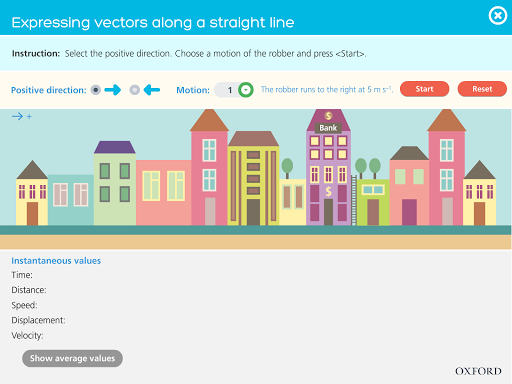The width and height of the screenshot is (512, 384).
Task: Click the blue left arrow icon
Action: point(152,90)
